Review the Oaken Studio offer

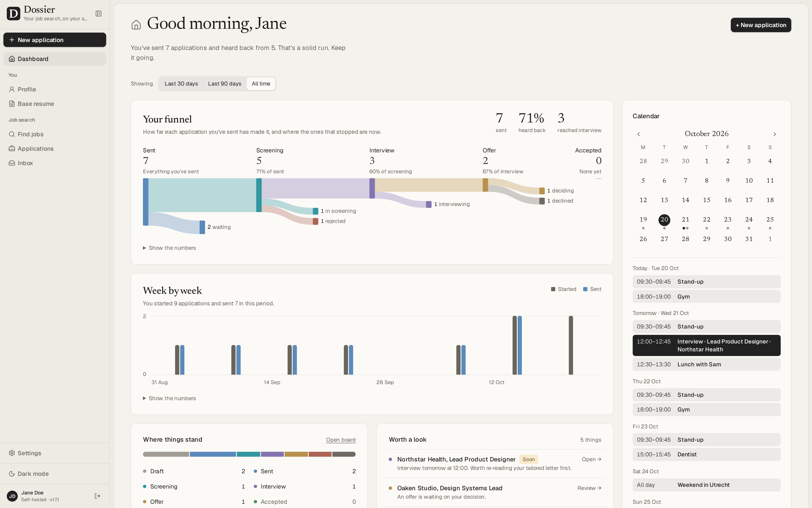point(589,488)
